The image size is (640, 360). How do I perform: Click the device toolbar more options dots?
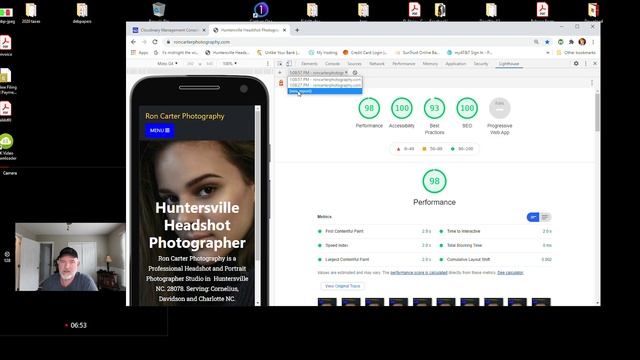click(x=268, y=64)
